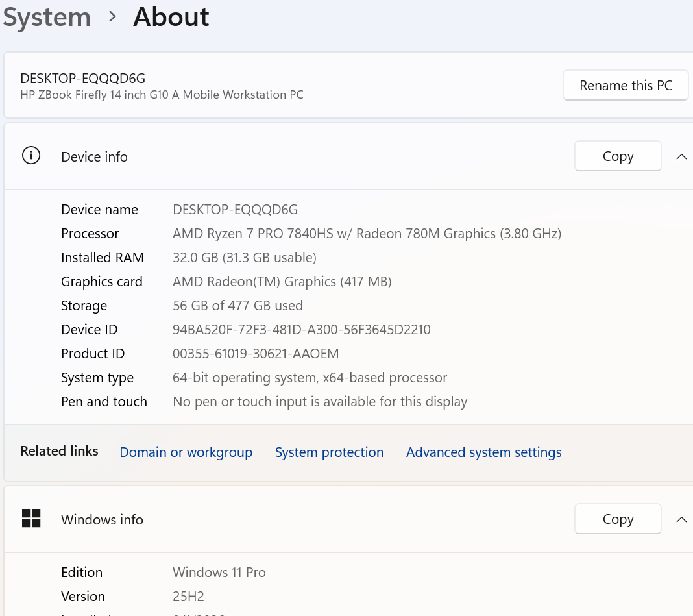Viewport: 693px width, 616px height.
Task: Select HP ZBook Firefly model text
Action: click(x=162, y=95)
